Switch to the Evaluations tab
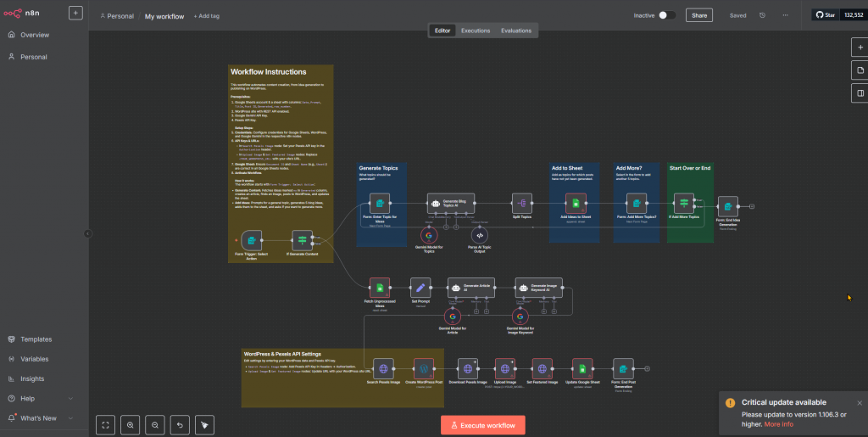This screenshot has width=868, height=437. click(x=516, y=31)
